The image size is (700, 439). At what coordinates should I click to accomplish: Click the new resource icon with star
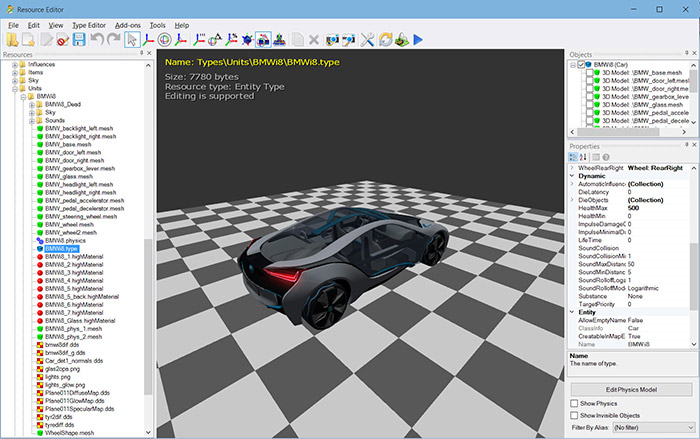pyautogui.click(x=28, y=40)
